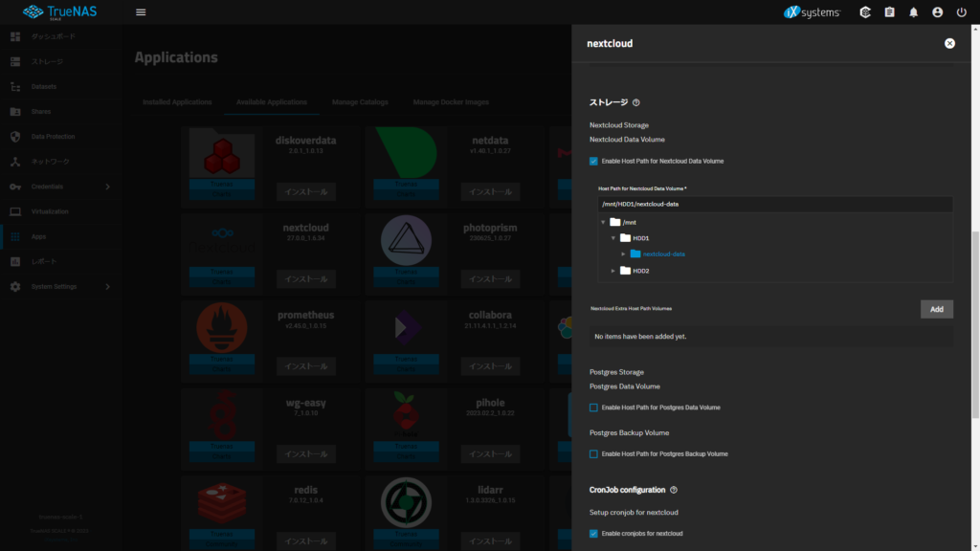Select the HDD1 folder in tree

tap(640, 238)
